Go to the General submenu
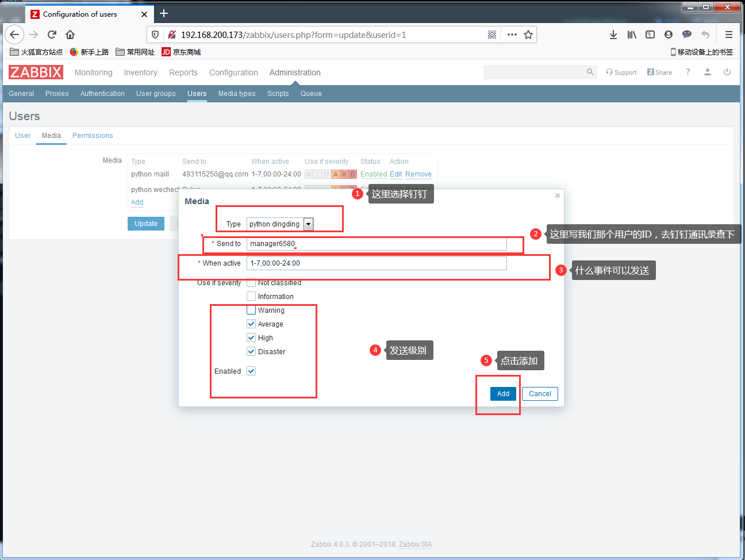This screenshot has width=745, height=560. pos(21,94)
